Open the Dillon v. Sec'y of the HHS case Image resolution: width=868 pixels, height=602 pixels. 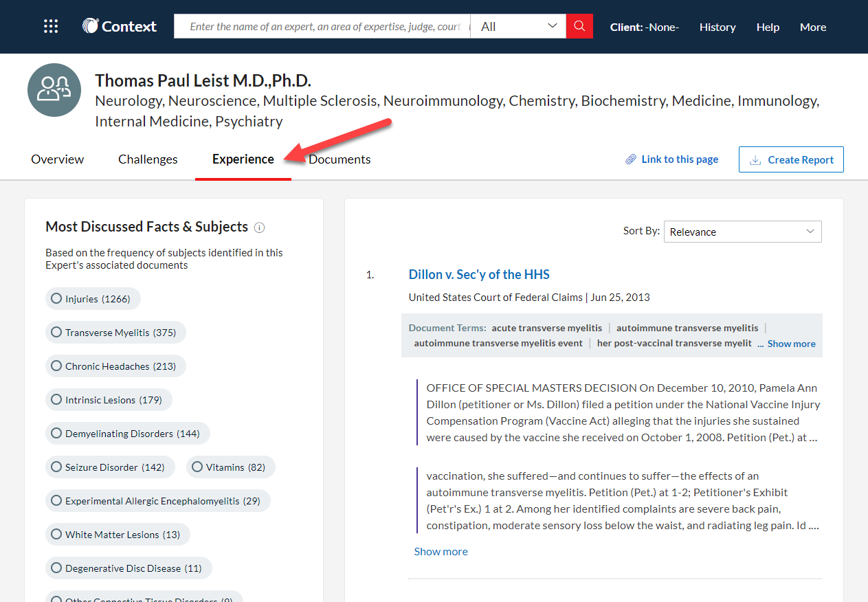pyautogui.click(x=479, y=274)
